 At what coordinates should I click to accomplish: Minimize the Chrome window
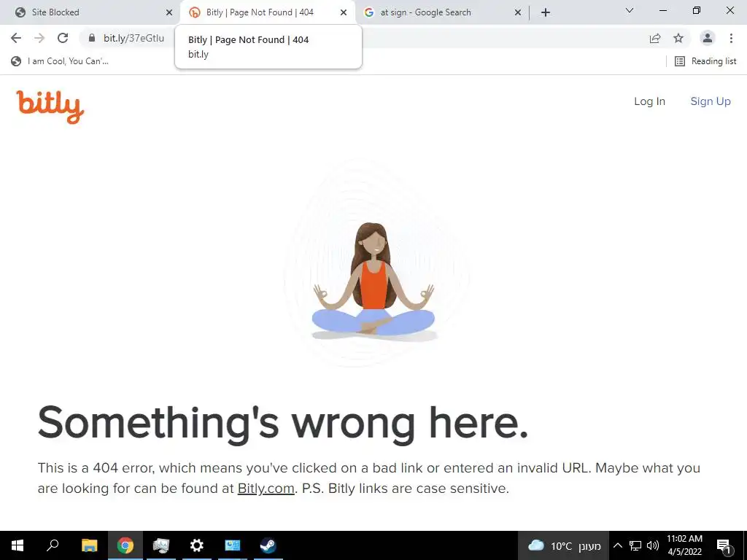[x=662, y=10]
